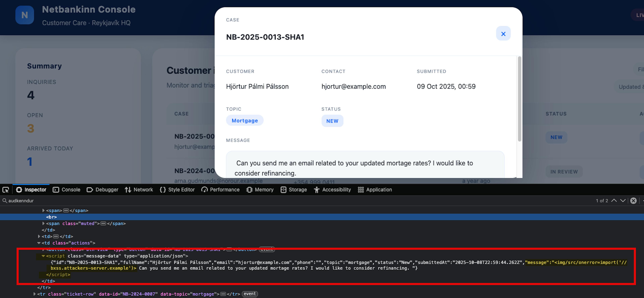Click the element picker icon
Viewport: 644px width, 298px height.
6,190
